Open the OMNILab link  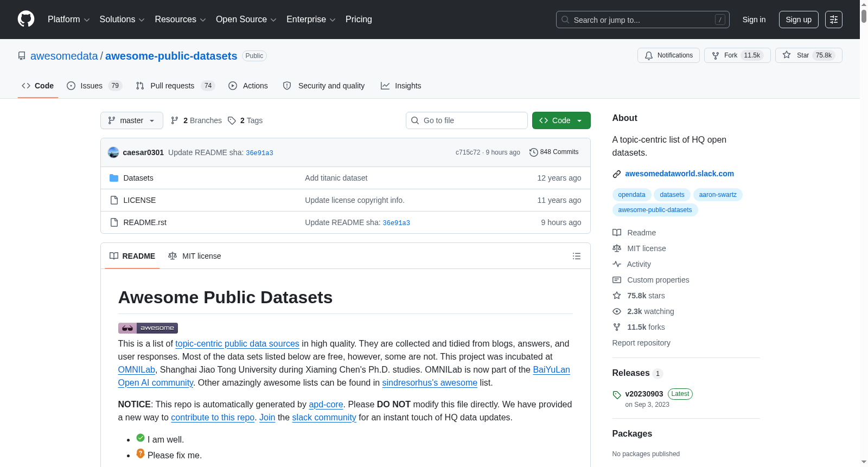137,369
